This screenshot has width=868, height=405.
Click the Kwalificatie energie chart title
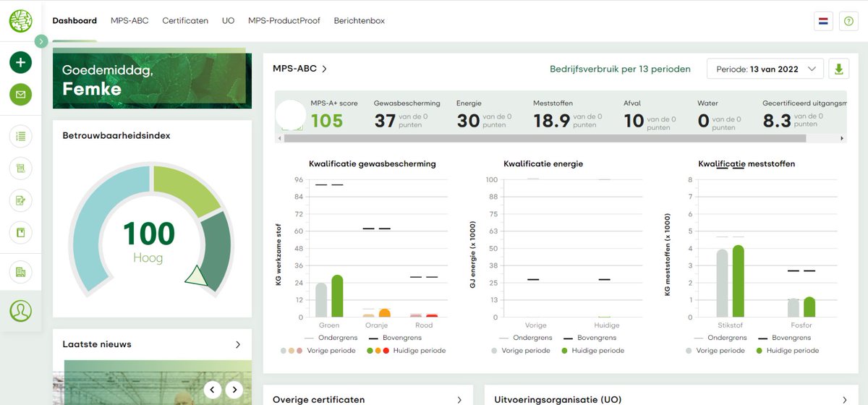tap(543, 164)
